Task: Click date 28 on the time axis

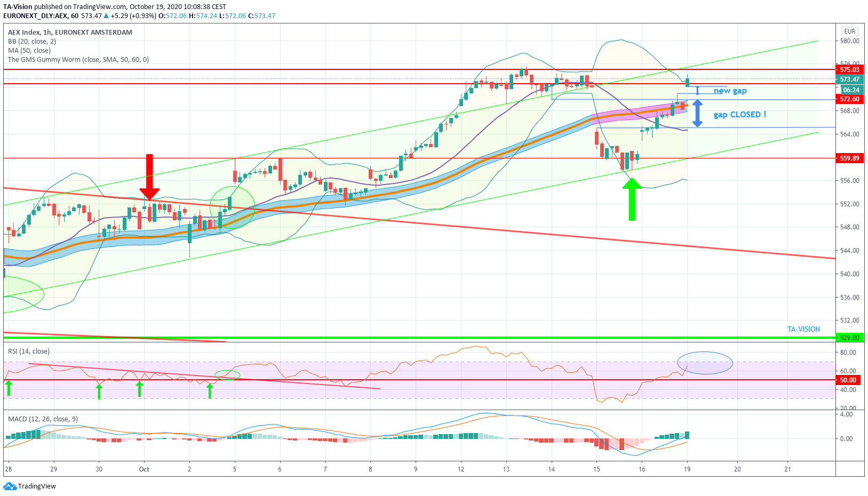Action: click(8, 469)
